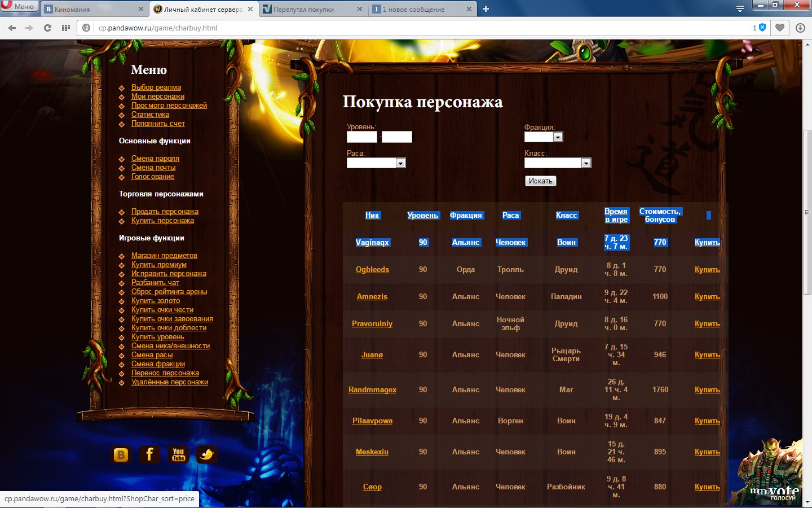Image resolution: width=812 pixels, height=508 pixels.
Task: Focus the minimum Уровень input field
Action: click(362, 137)
